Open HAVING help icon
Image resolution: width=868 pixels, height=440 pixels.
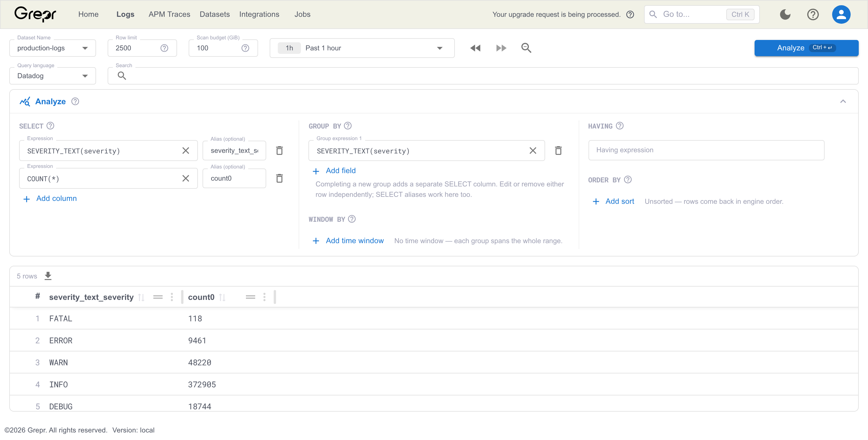620,126
